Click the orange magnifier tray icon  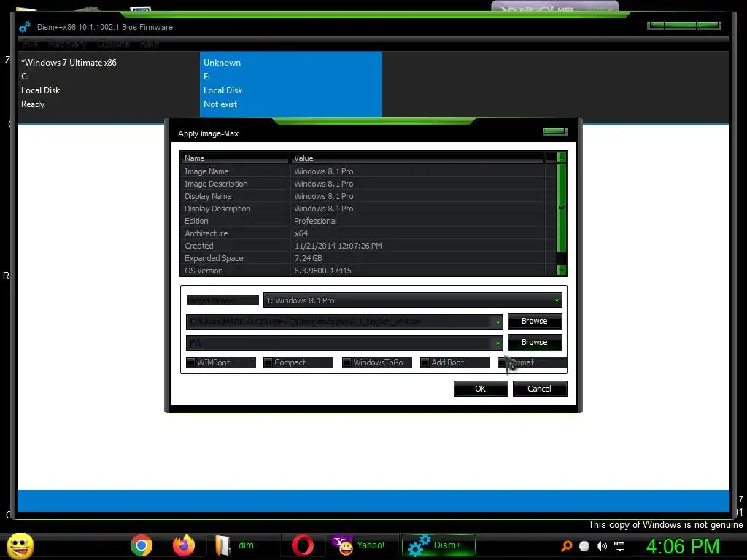pos(566,546)
